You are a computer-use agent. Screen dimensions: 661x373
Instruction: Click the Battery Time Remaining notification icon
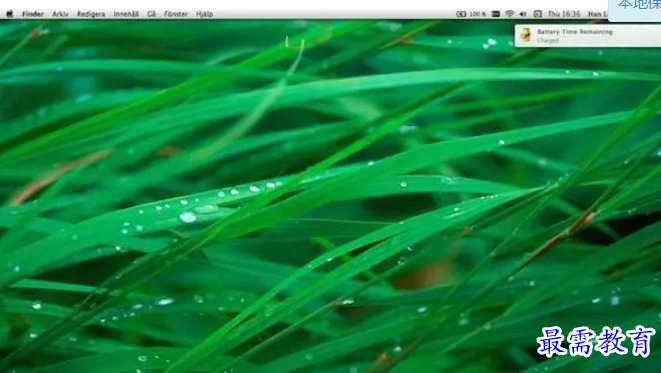[x=526, y=35]
